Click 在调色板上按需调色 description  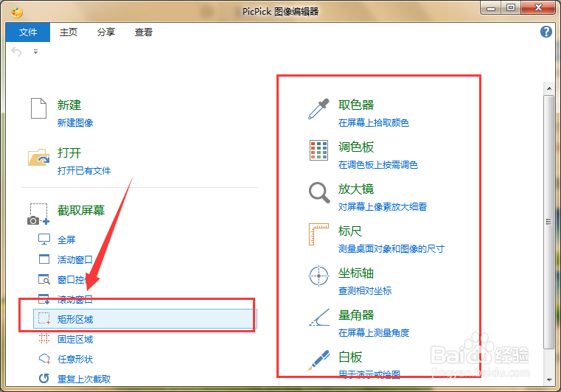click(x=378, y=164)
